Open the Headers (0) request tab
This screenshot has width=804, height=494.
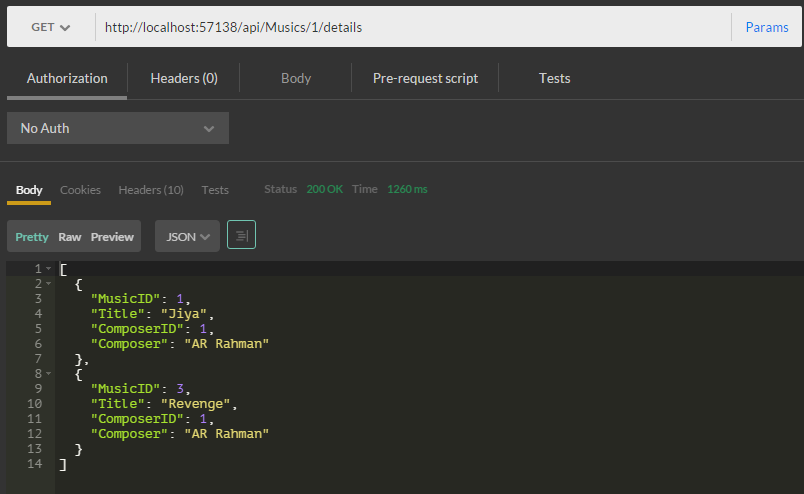(184, 78)
